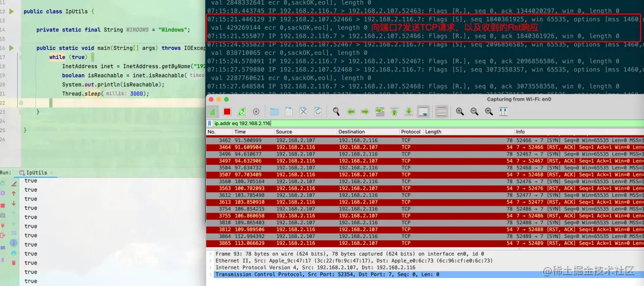Select the IpUtils run tab
Image resolution: width=644 pixels, height=286 pixels.
click(x=36, y=173)
